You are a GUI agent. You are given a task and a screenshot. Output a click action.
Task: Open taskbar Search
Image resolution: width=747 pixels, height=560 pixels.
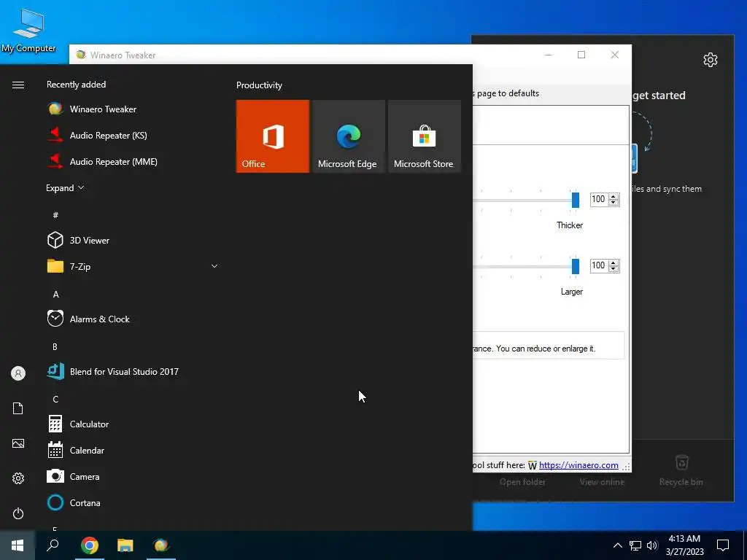[53, 545]
